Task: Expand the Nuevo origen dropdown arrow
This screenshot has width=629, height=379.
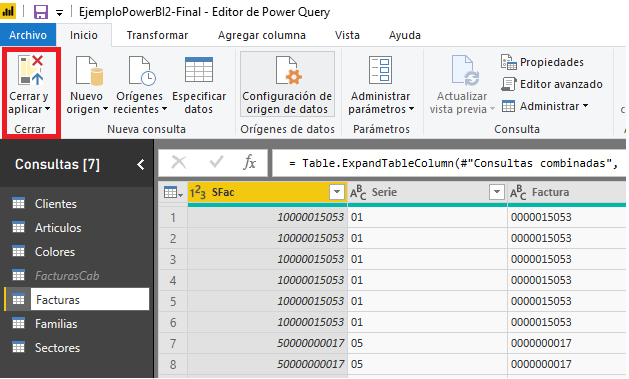Action: click(x=106, y=109)
